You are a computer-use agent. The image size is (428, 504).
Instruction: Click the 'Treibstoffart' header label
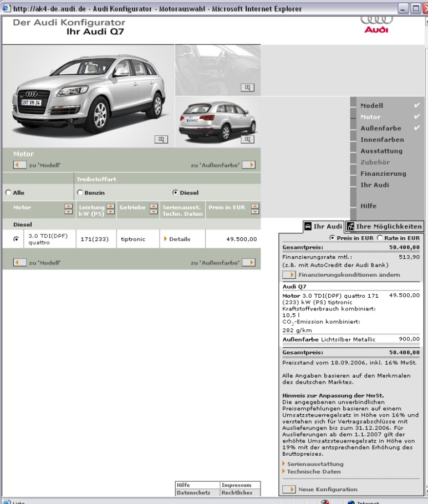[96, 179]
